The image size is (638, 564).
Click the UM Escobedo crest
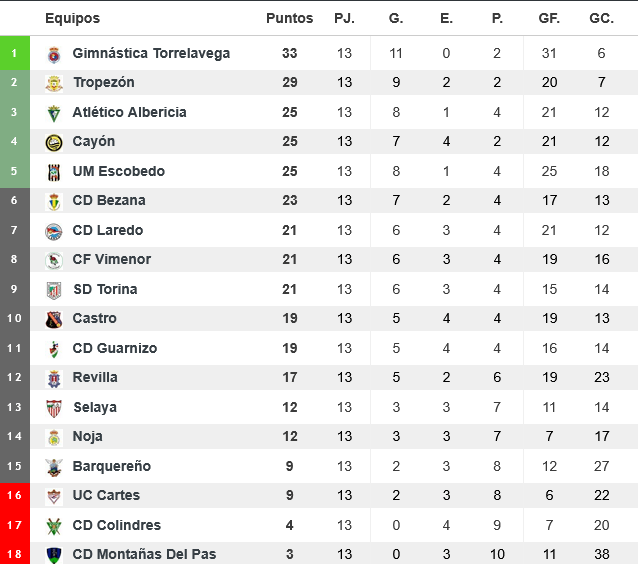(x=54, y=172)
